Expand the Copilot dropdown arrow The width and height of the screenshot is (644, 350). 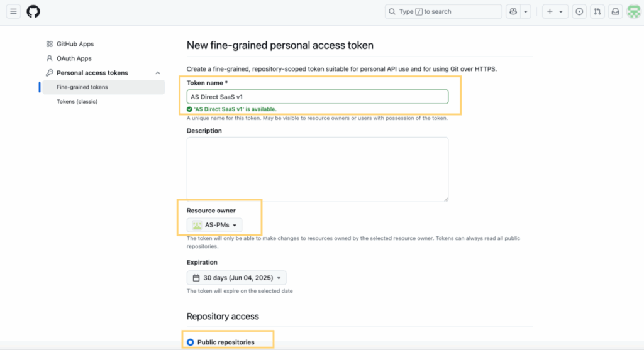pyautogui.click(x=526, y=11)
